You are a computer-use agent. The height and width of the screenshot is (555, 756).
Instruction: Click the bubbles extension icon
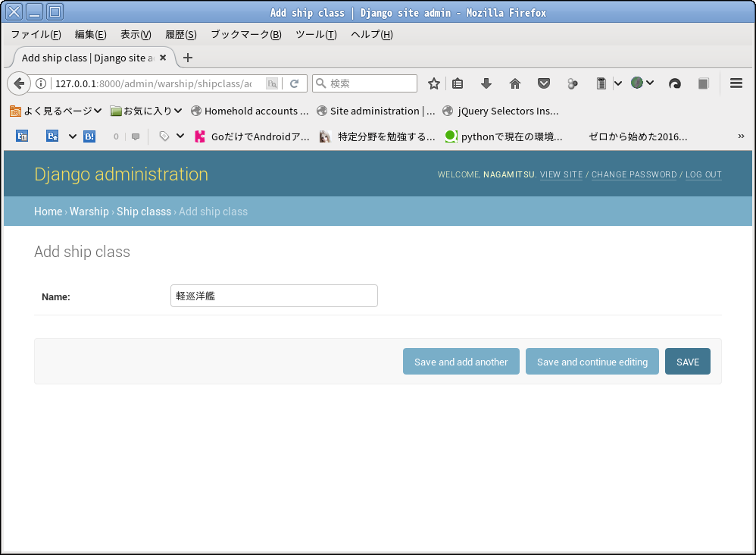pyautogui.click(x=573, y=83)
